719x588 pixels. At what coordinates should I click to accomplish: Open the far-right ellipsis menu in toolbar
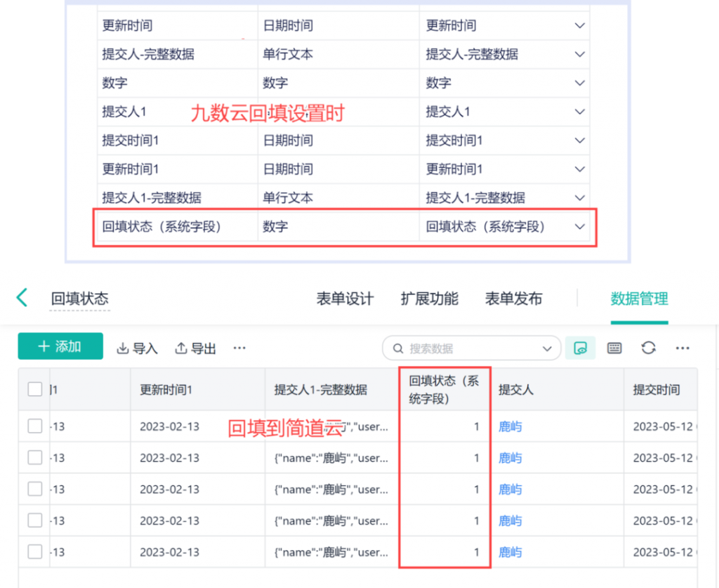point(682,348)
